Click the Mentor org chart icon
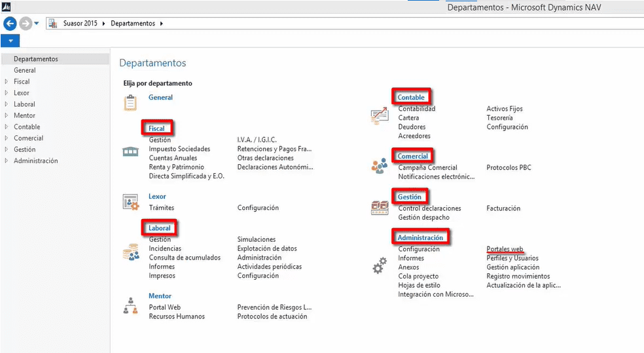The height and width of the screenshot is (353, 644). coord(131,306)
